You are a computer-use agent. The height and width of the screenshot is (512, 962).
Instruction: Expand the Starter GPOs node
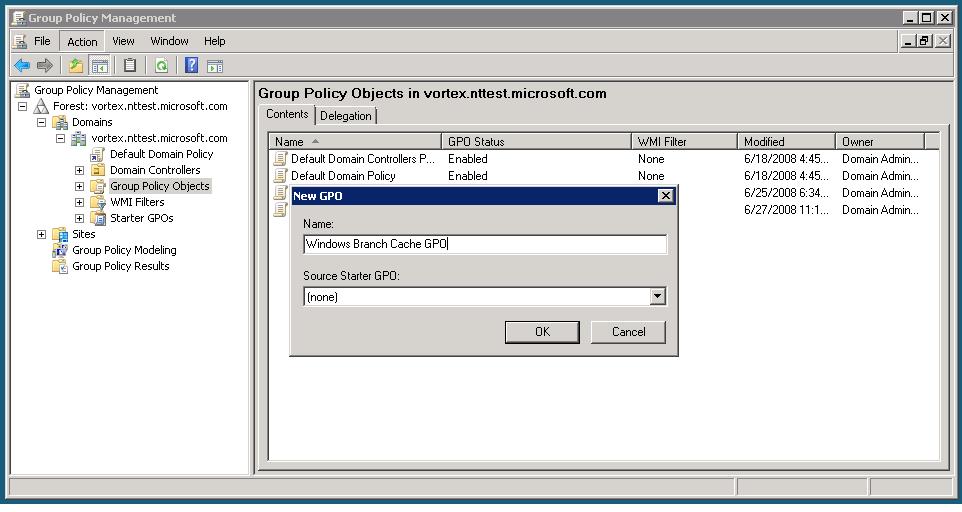point(80,218)
